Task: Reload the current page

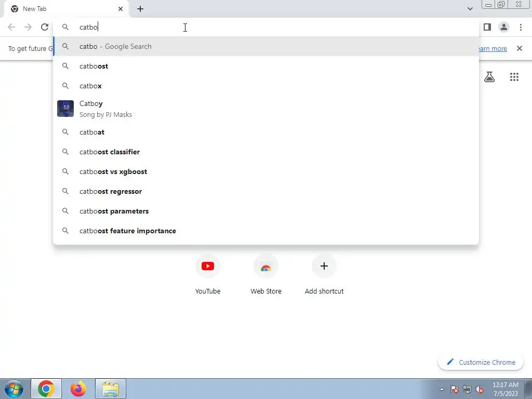Action: (45, 27)
